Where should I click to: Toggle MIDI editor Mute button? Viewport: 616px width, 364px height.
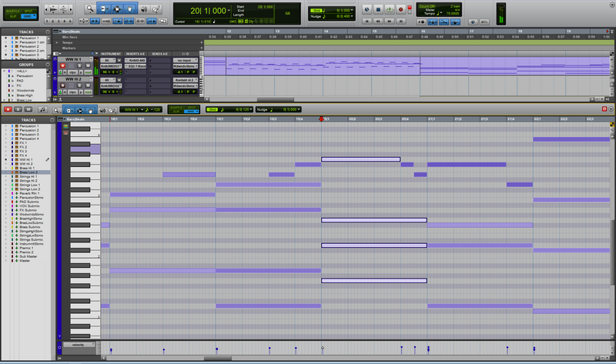(28, 109)
